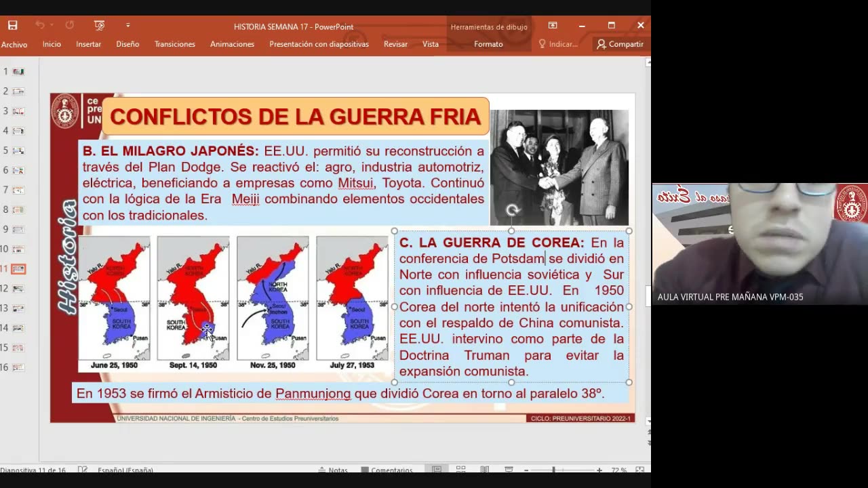This screenshot has height=488, width=868.
Task: Select slide 13 thumbnail
Action: coord(18,308)
